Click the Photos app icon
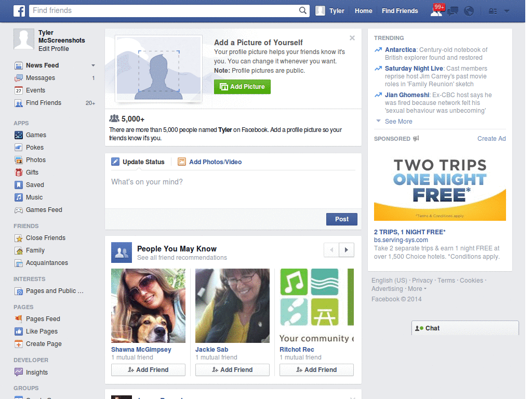532x399 pixels. (x=19, y=160)
